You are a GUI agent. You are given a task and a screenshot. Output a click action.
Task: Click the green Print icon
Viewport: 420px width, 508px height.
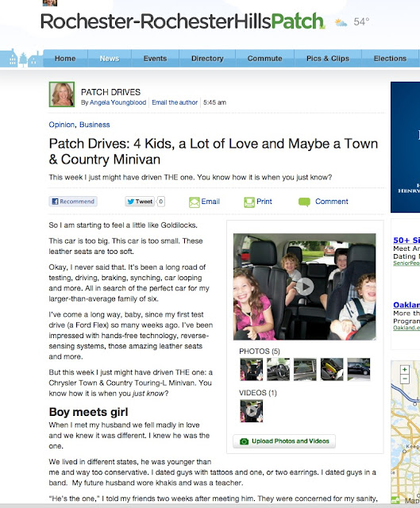click(249, 202)
